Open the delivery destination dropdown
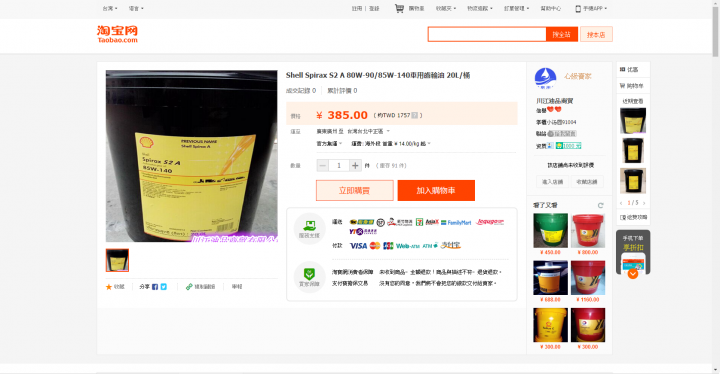 tap(369, 131)
